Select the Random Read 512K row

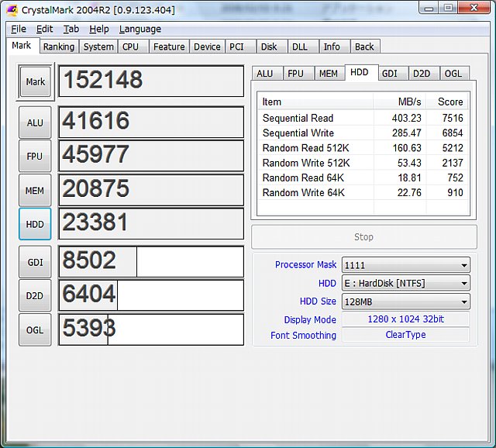363,148
